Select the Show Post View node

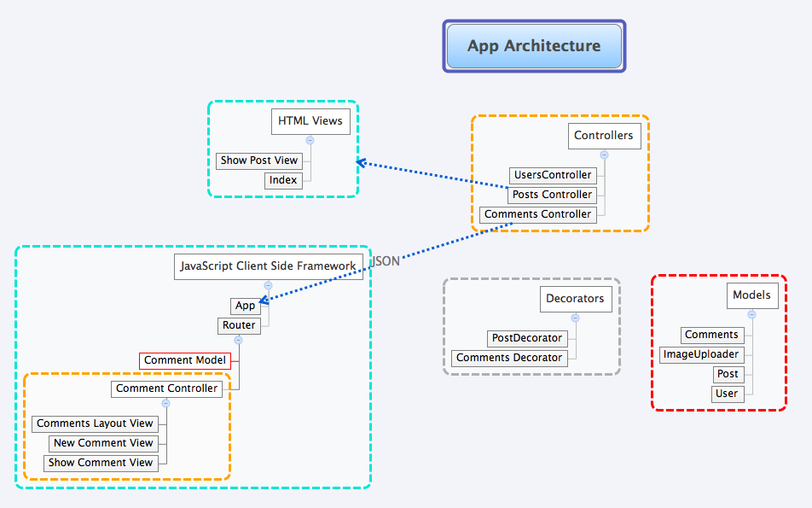tap(259, 161)
